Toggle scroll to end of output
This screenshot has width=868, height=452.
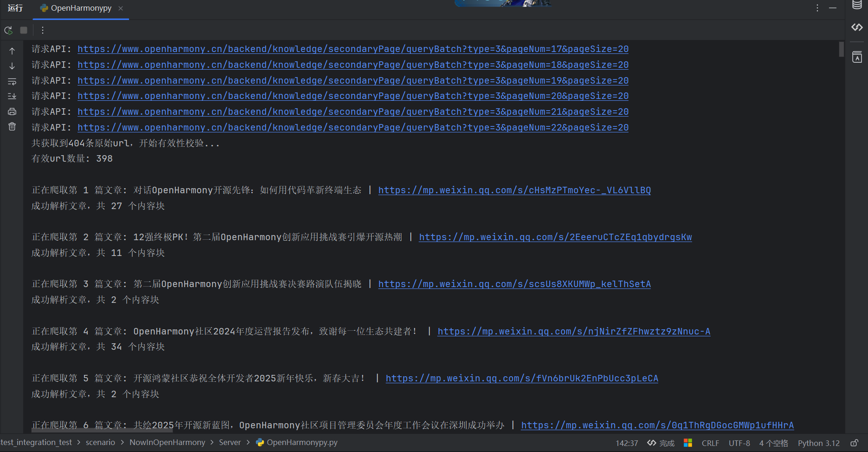[x=12, y=96]
